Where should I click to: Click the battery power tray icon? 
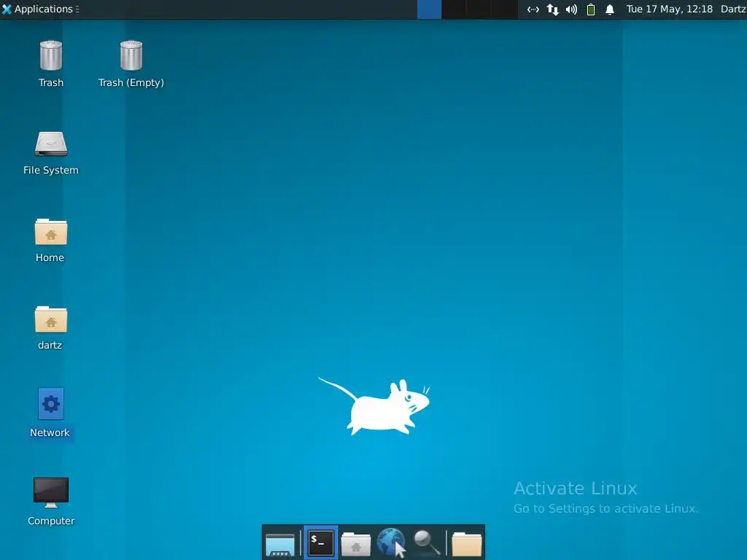click(591, 9)
